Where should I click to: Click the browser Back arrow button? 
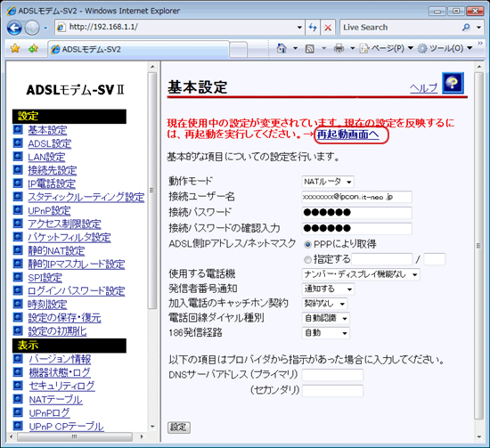pyautogui.click(x=14, y=28)
